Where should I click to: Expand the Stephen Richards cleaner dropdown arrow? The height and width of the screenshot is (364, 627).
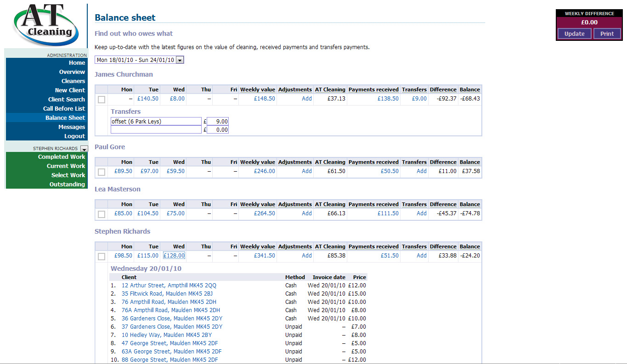[x=84, y=149]
